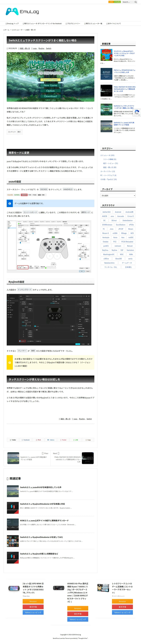
Task: Copy the article link
Action: (88, 440)
